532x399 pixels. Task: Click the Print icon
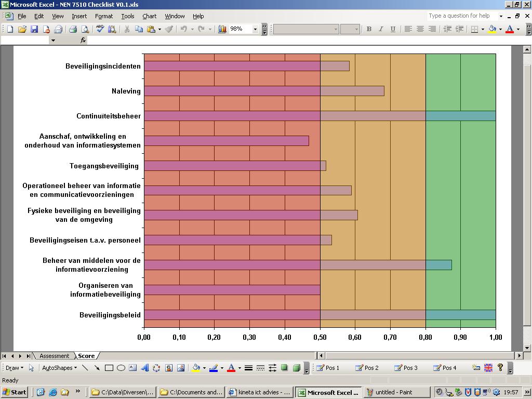tap(73, 29)
